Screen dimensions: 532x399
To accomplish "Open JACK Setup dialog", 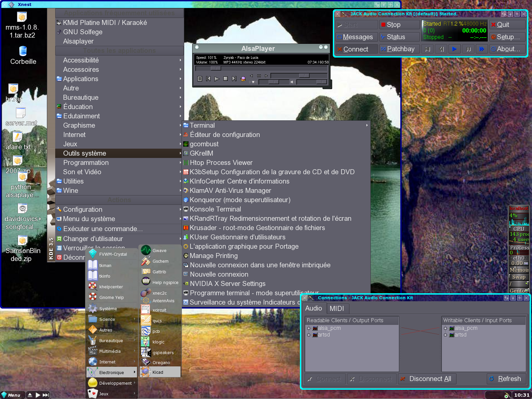I will tap(507, 37).
